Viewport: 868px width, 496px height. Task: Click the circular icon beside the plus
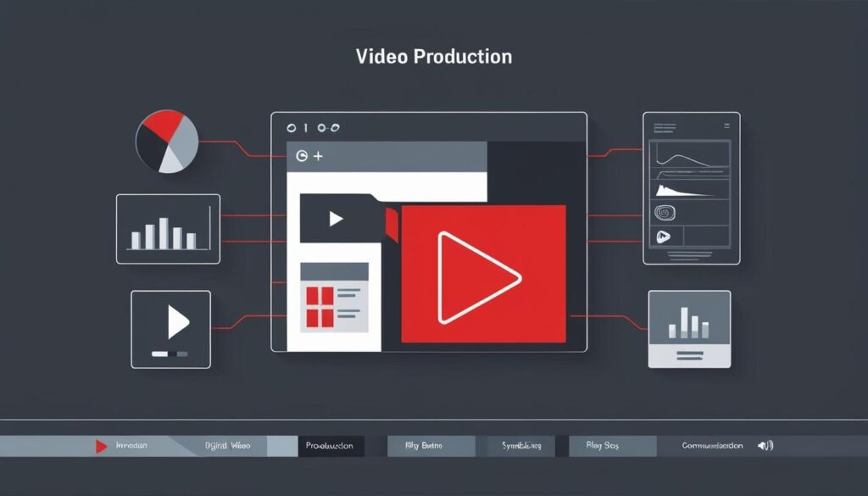point(301,157)
